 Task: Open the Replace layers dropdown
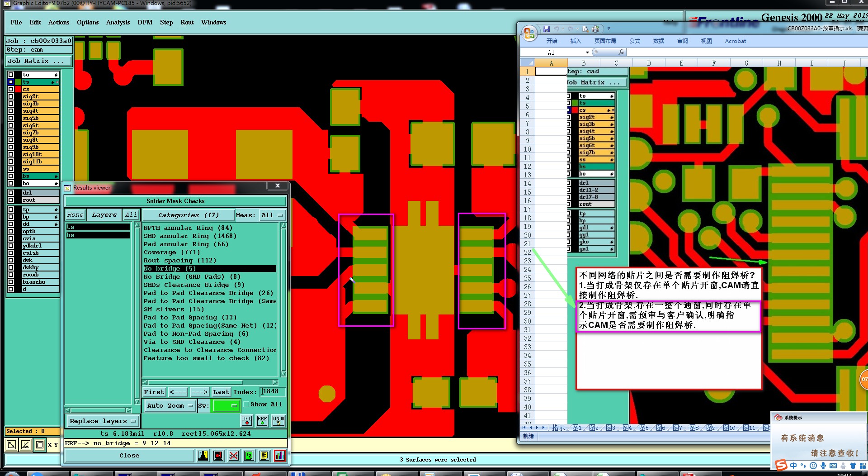(x=103, y=421)
